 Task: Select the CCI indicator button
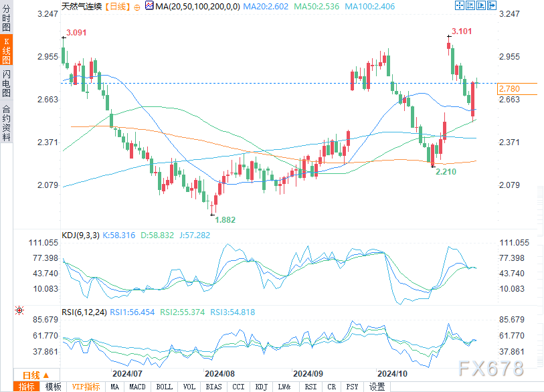coord(238,387)
